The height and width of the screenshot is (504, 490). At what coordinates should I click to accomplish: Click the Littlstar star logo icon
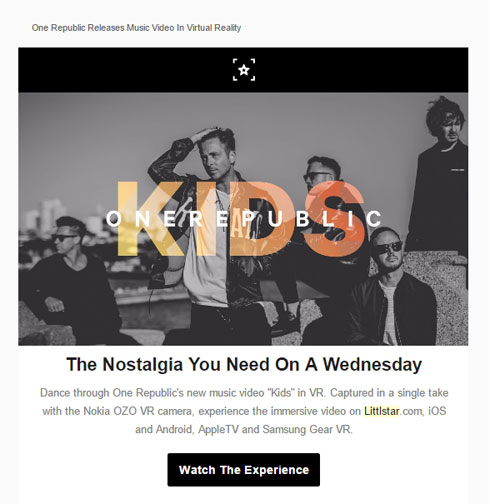coord(244,70)
